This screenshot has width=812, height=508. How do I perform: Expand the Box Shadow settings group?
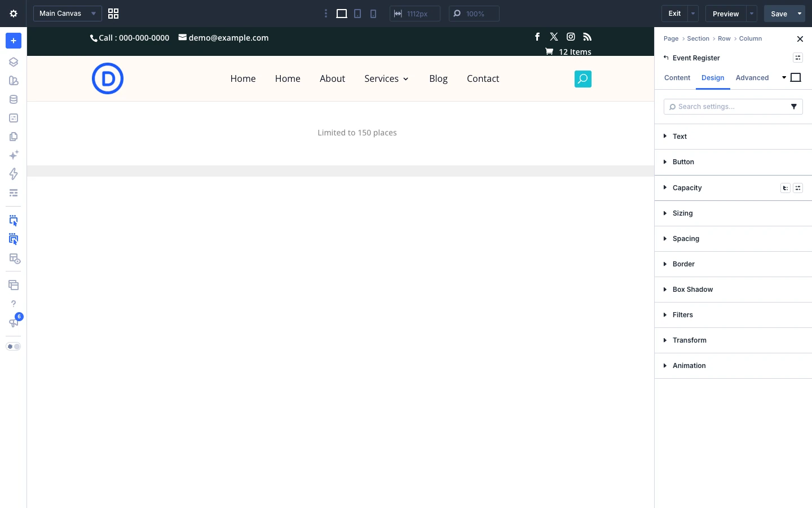tap(733, 290)
